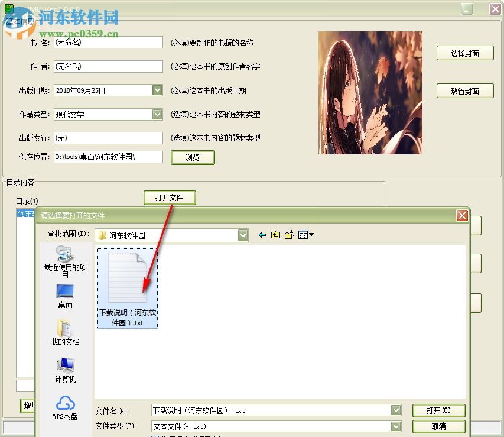Open the 作品类型 genre dropdown

click(x=157, y=114)
